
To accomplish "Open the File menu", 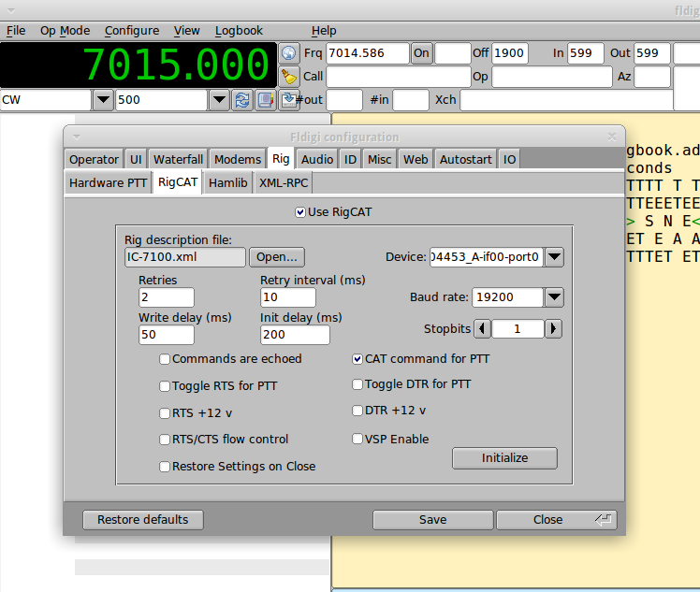I will click(16, 31).
